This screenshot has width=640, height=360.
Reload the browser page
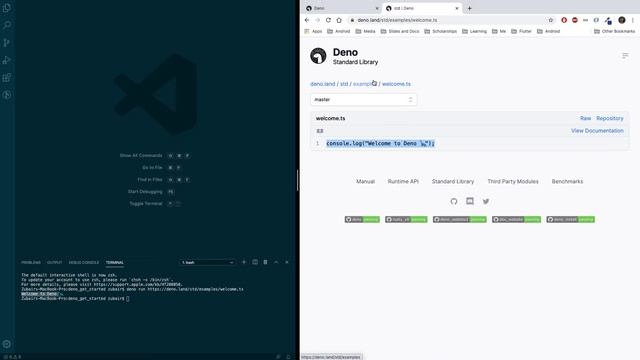[328, 20]
